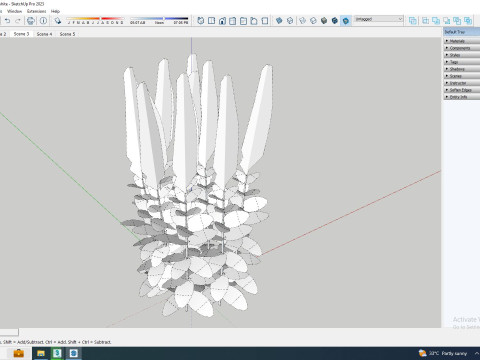Screen dimensions: 480x360
Task: Open the orange briefcase app in taskbar
Action: click(x=18, y=353)
